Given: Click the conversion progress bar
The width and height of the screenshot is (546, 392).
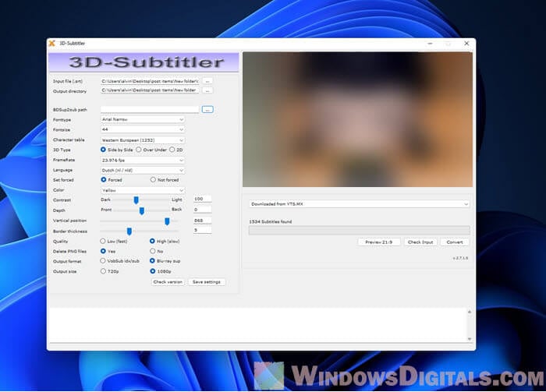Looking at the screenshot, I should coord(360,230).
